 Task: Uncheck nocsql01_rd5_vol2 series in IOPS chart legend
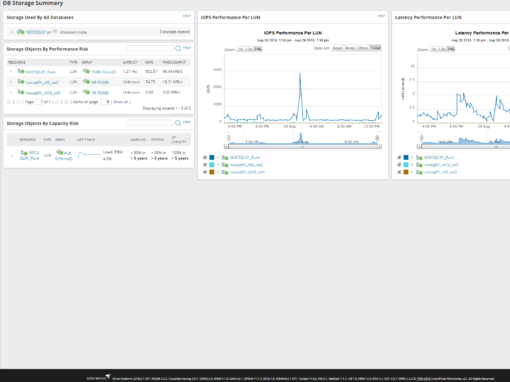pos(205,165)
